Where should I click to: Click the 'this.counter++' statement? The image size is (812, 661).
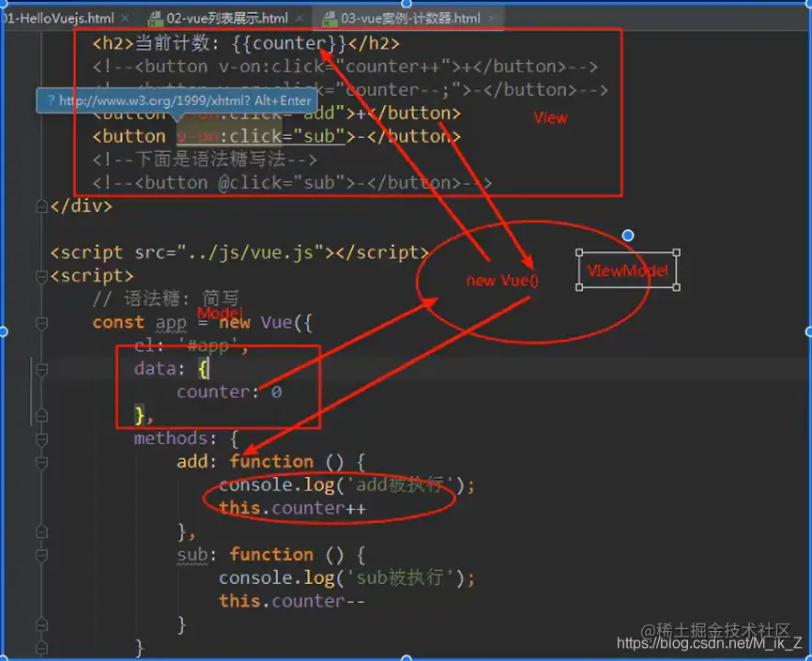[x=292, y=508]
